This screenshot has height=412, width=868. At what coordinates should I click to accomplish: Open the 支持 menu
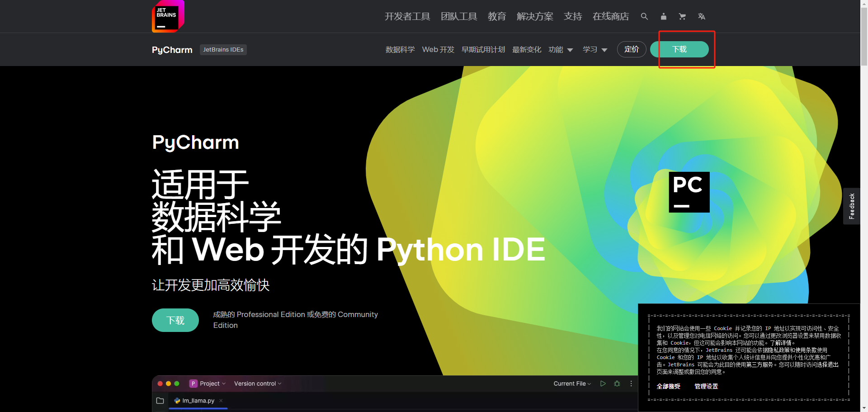pos(573,16)
